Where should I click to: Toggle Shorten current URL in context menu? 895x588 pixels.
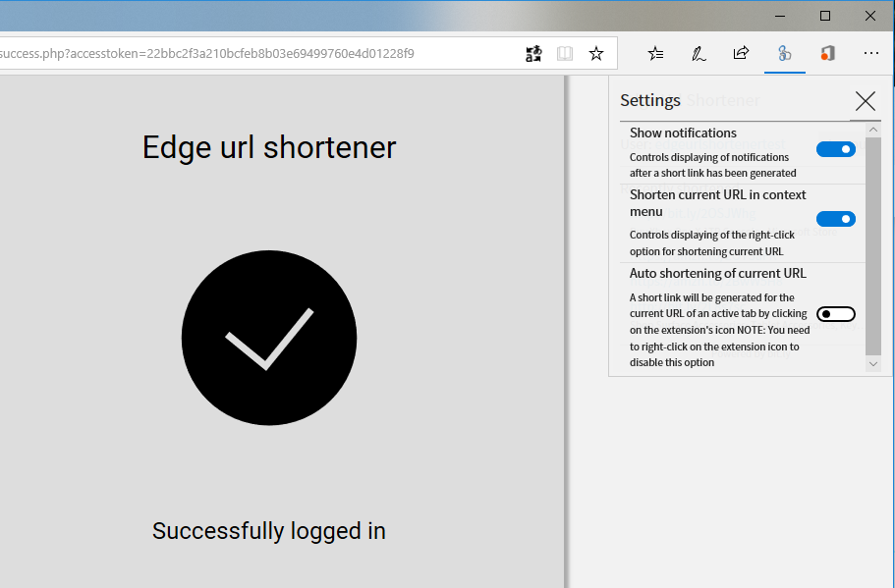coord(836,219)
